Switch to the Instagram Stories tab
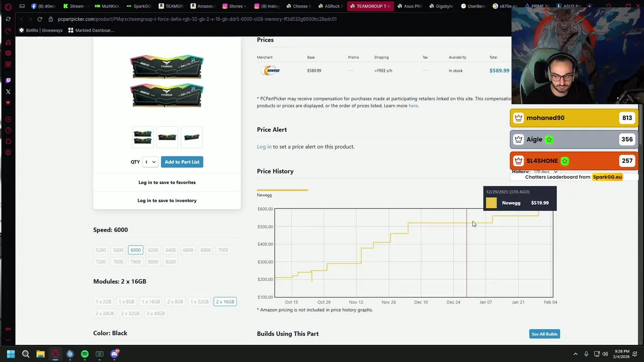 coord(234,6)
